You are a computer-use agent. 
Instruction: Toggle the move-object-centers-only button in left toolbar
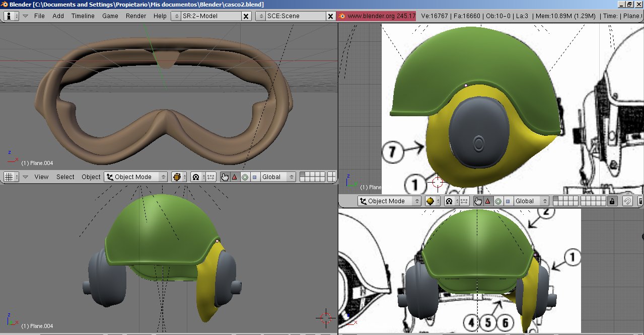pos(211,177)
